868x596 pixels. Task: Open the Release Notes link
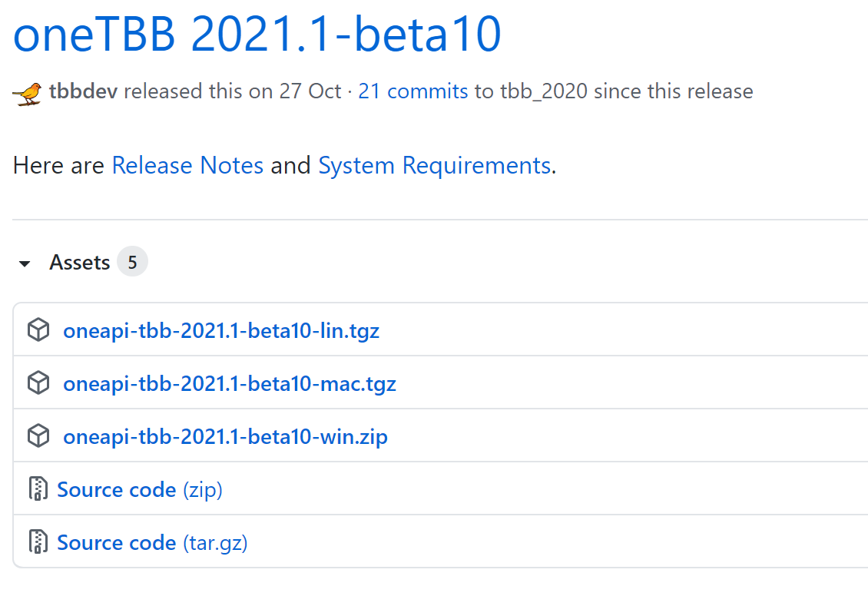point(187,165)
